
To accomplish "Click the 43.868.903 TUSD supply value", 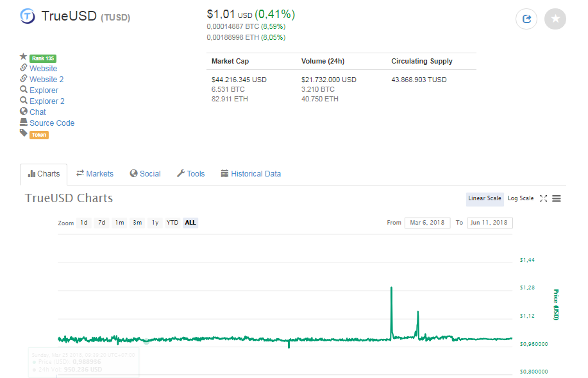I will click(419, 80).
